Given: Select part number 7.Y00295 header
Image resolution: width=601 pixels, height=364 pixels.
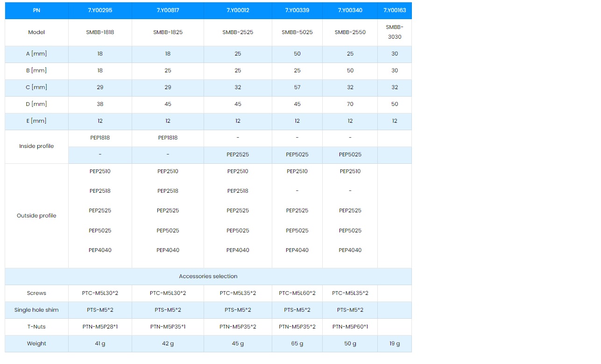Looking at the screenshot, I should point(100,10).
